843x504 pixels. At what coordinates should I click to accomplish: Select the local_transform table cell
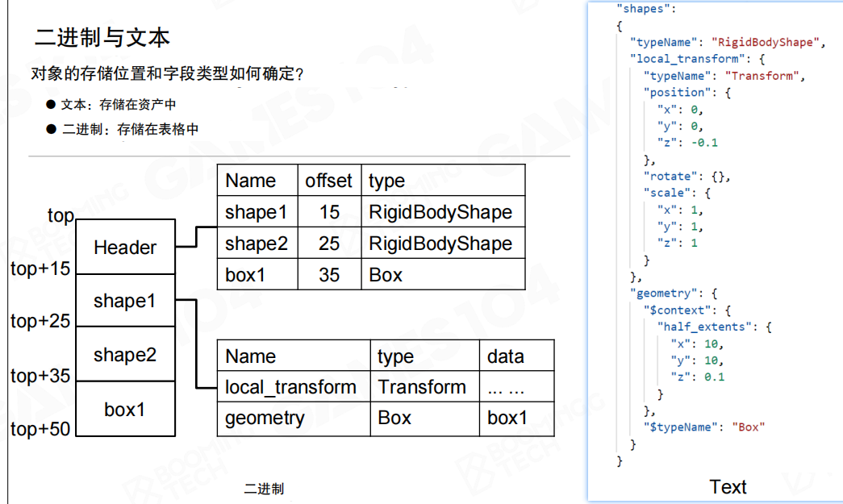[290, 387]
